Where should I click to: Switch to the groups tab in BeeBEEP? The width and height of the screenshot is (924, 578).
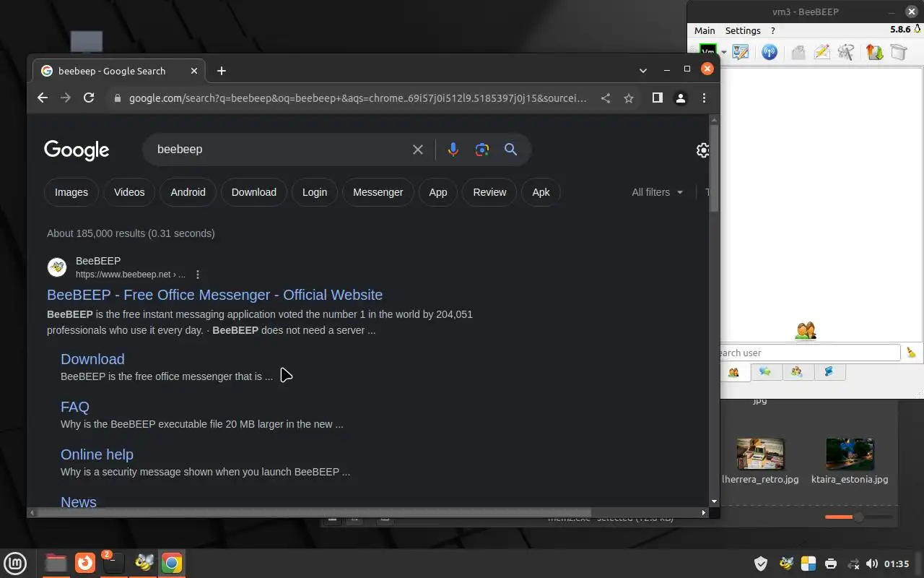[797, 372]
